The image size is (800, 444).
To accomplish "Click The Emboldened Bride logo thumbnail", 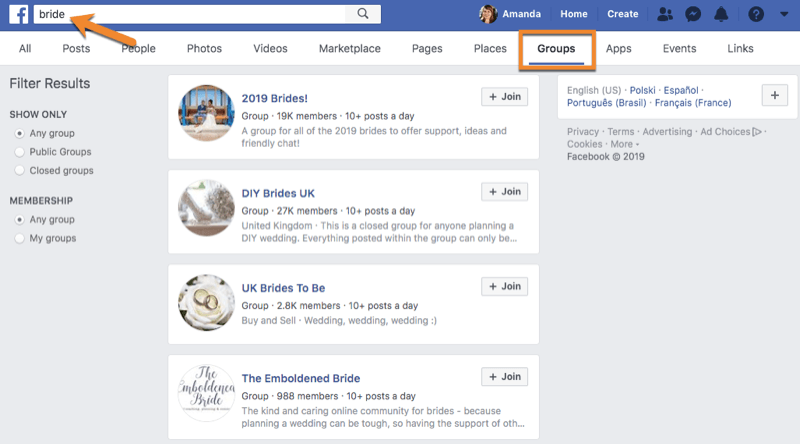I will tap(206, 393).
